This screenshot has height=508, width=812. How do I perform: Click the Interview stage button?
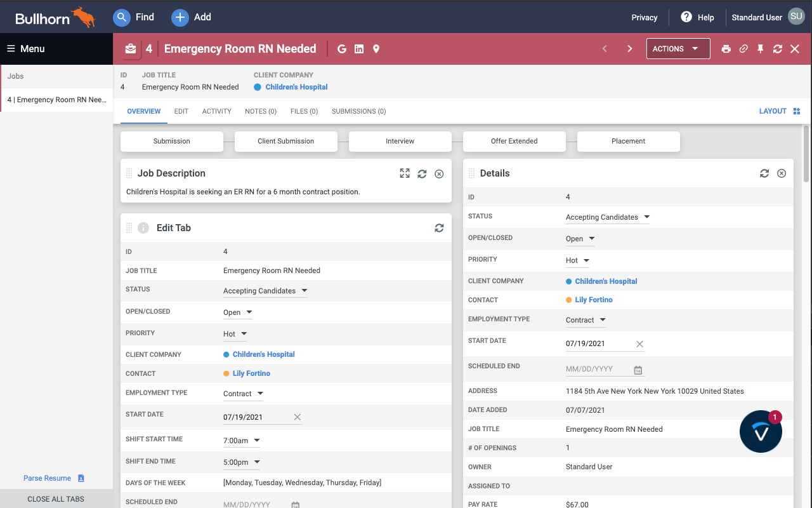click(x=400, y=141)
